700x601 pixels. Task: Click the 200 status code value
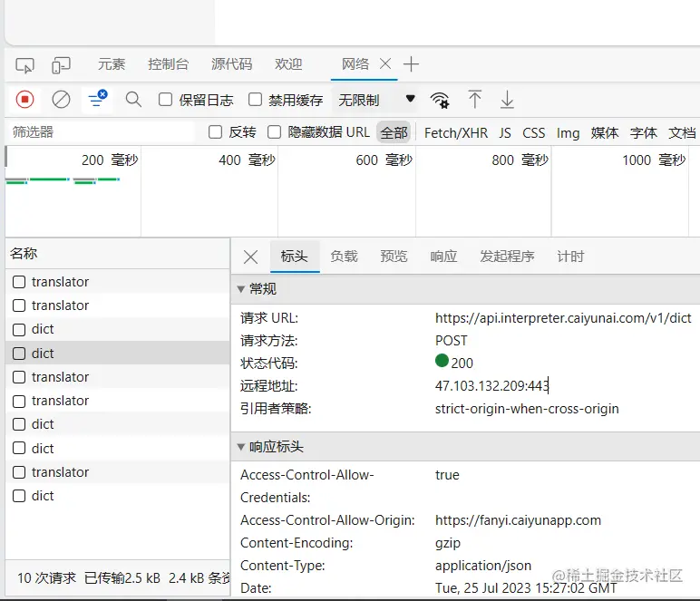(x=462, y=364)
